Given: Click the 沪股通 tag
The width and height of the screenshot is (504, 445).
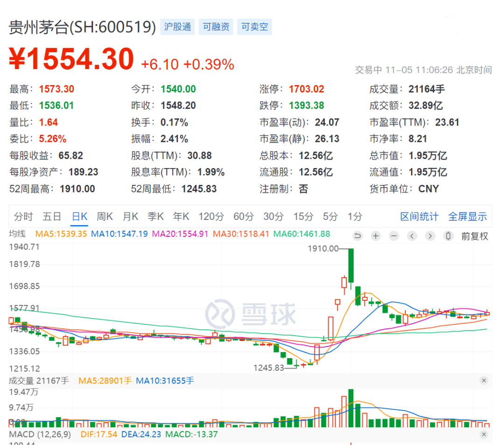Looking at the screenshot, I should tap(177, 27).
